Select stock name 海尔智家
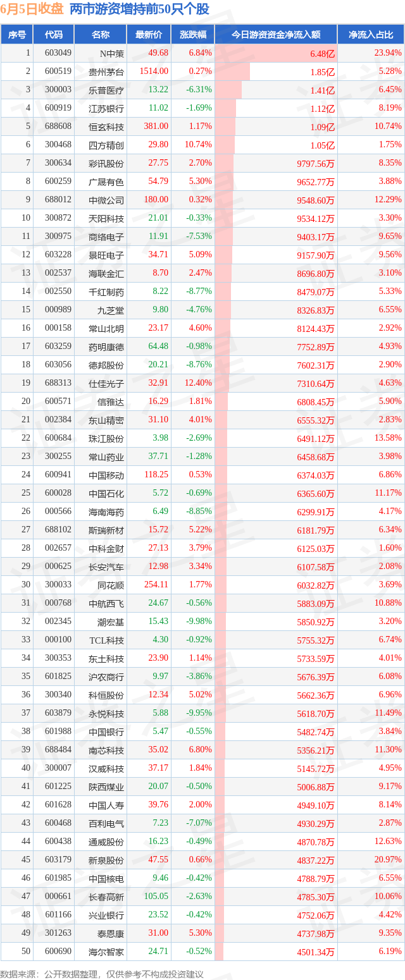This screenshot has width=405, height=980. pyautogui.click(x=106, y=952)
